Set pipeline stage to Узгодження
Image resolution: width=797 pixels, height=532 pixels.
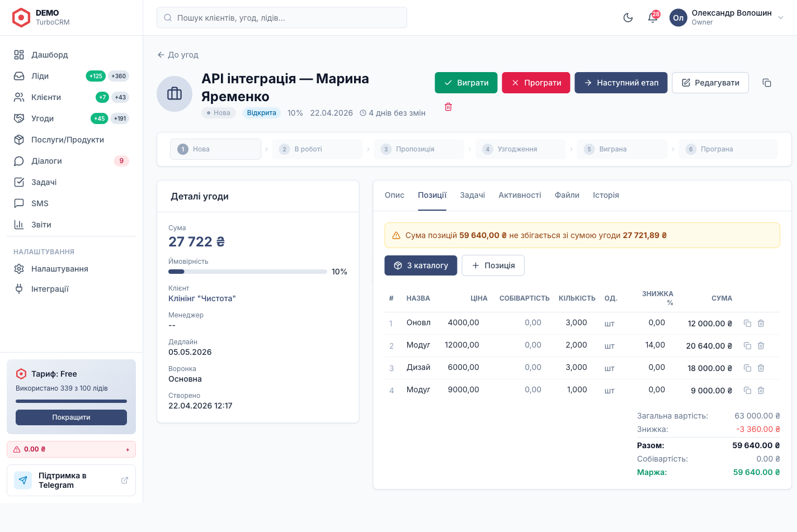(x=521, y=149)
